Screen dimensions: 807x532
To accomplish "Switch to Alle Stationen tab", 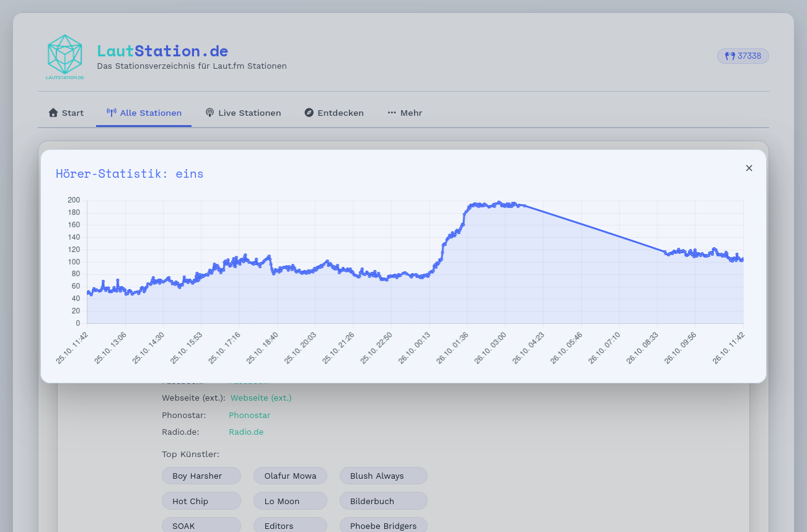I will [144, 113].
